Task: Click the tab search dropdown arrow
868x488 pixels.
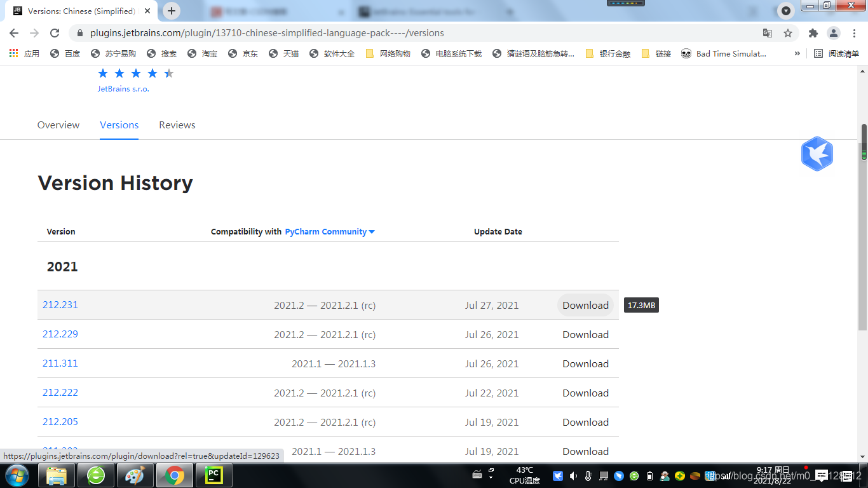Action: pyautogui.click(x=787, y=11)
